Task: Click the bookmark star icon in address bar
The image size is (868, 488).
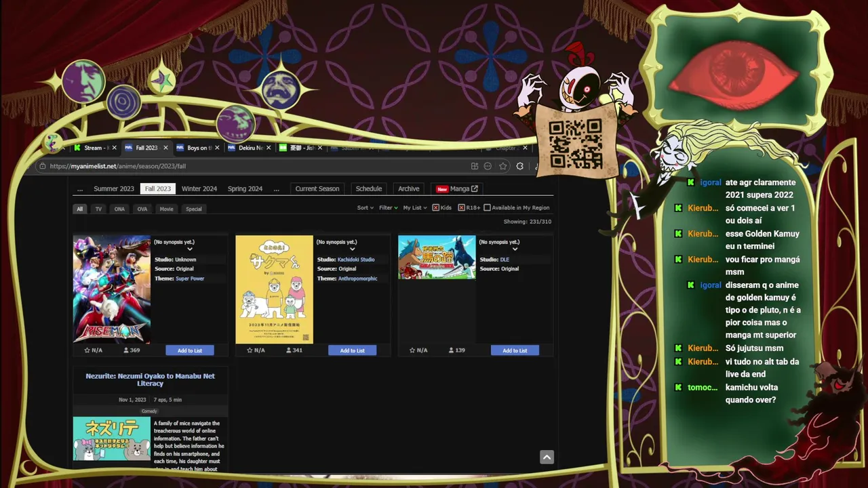Action: [x=502, y=166]
